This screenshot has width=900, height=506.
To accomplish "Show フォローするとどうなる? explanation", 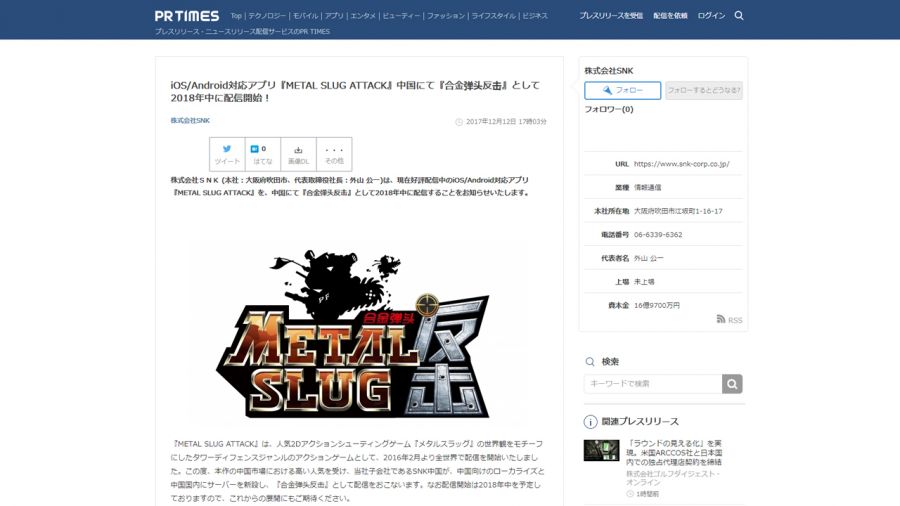I will (704, 90).
